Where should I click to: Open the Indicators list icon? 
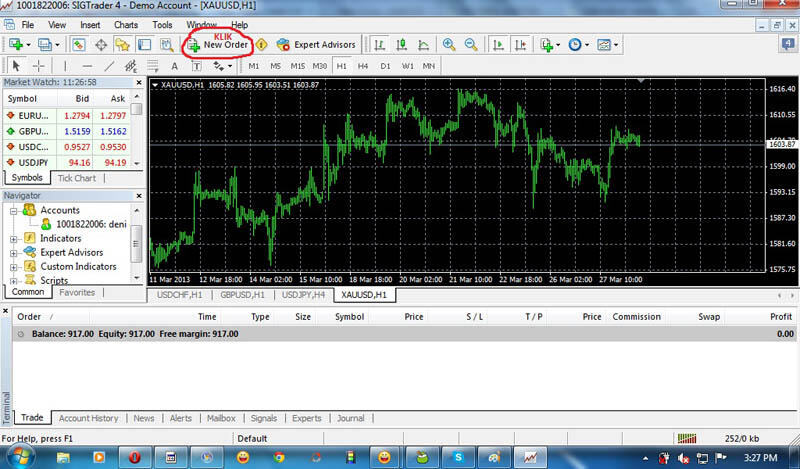click(547, 45)
